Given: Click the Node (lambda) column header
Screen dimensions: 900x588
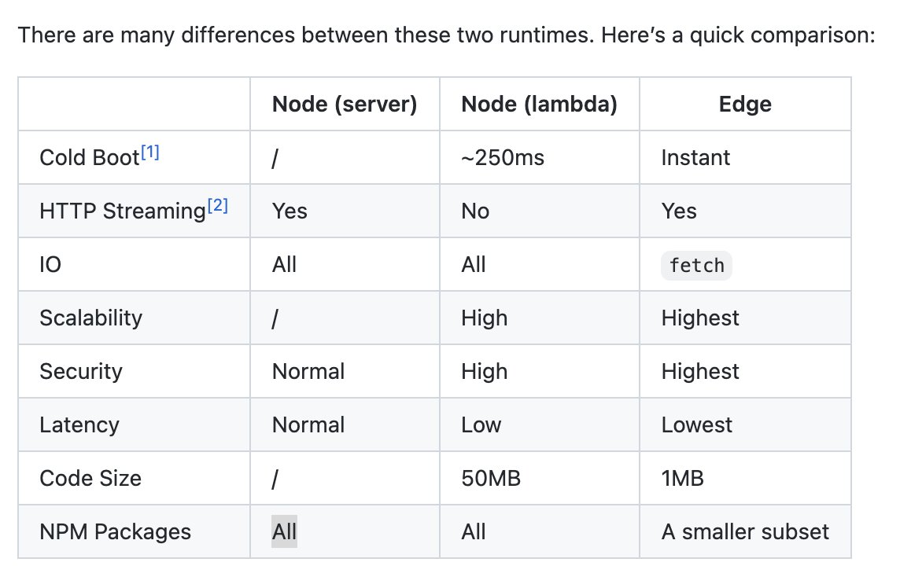Looking at the screenshot, I should point(539,104).
